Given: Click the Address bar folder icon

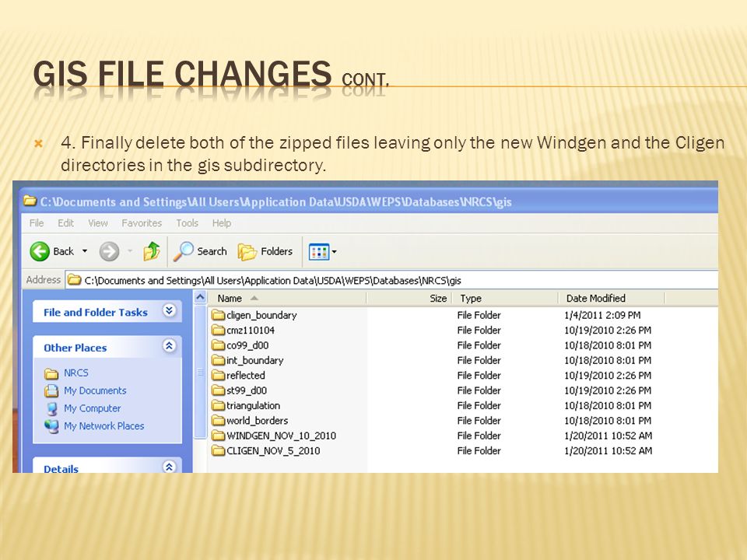Looking at the screenshot, I should click(74, 279).
